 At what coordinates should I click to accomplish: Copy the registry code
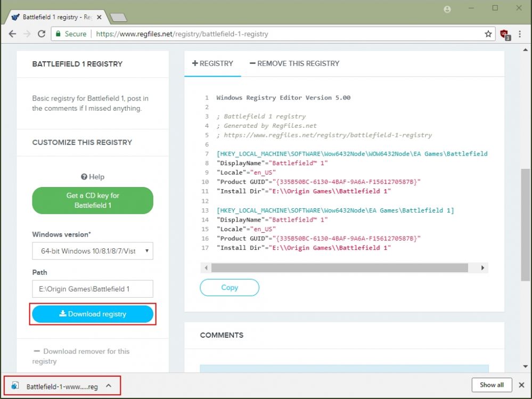point(230,288)
